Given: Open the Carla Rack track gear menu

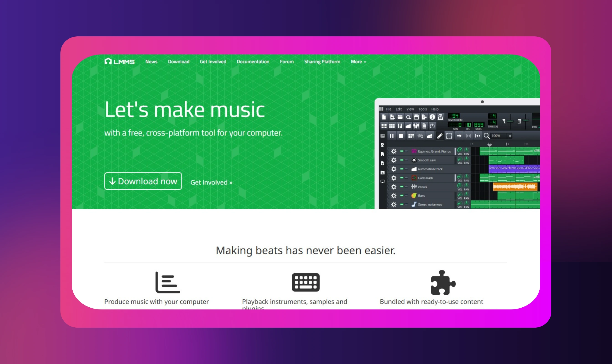Looking at the screenshot, I should tap(393, 178).
